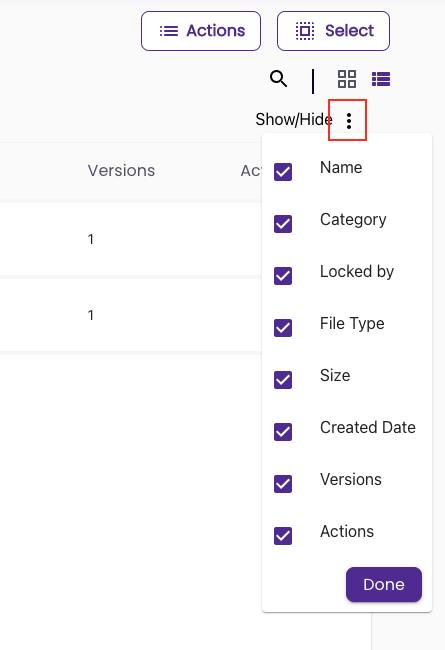
Task: Uncheck the Actions column checkbox
Action: 283,536
